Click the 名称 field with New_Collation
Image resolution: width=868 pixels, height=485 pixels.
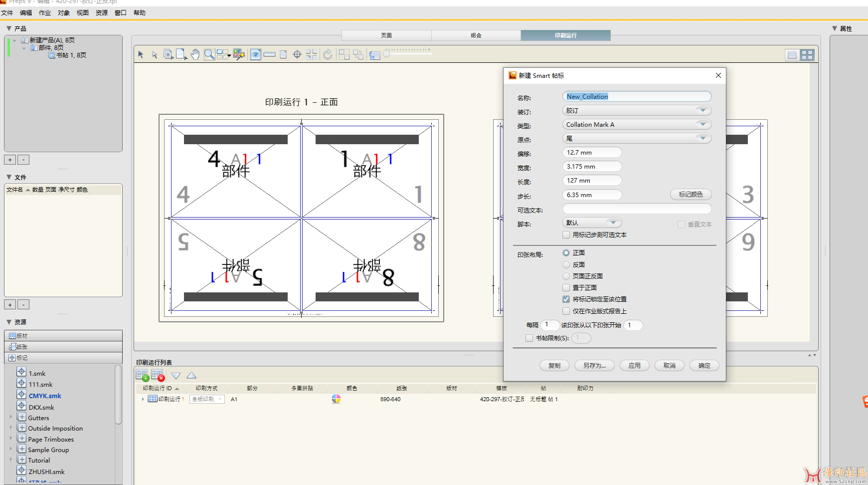637,96
